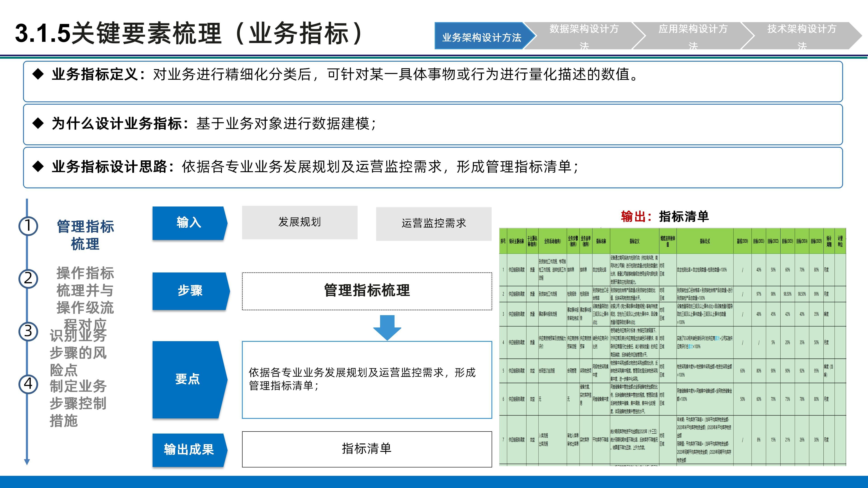
Task: Select the 操作指标梳理并与操作级流程对应 step label
Action: [85, 299]
